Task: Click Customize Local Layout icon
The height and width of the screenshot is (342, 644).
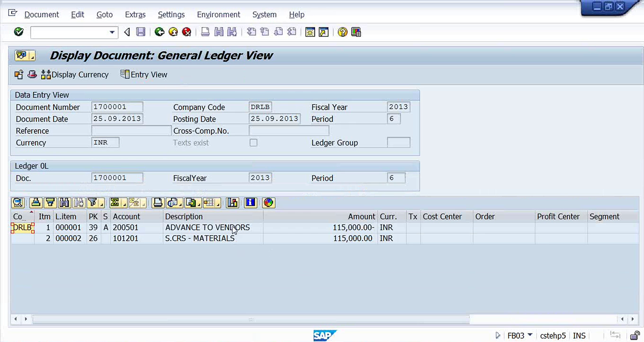Action: point(356,32)
